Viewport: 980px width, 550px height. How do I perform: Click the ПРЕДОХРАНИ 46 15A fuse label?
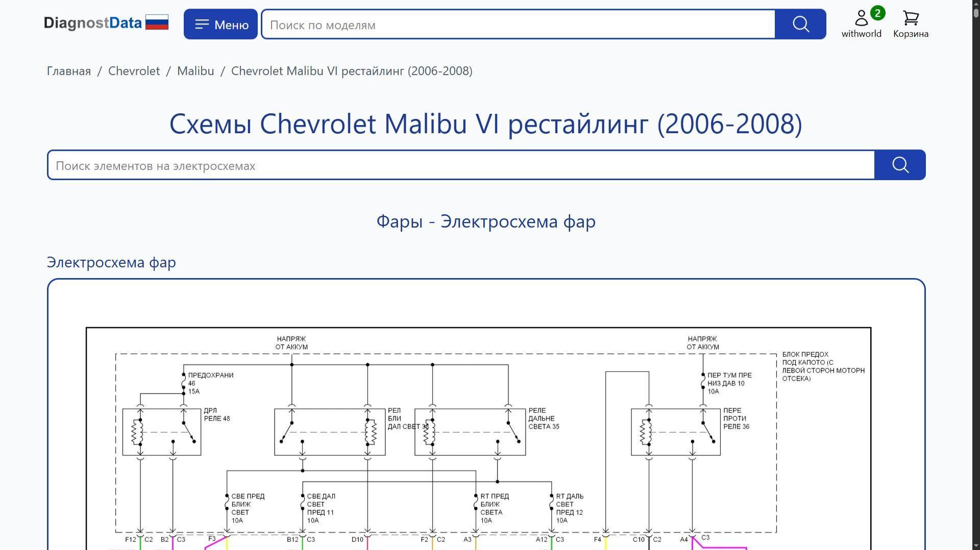click(x=211, y=383)
